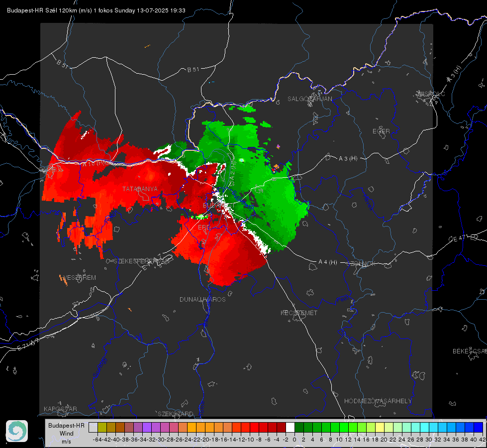Click the KECSKEMÉT city label
This screenshot has width=487, height=448.
coord(299,313)
